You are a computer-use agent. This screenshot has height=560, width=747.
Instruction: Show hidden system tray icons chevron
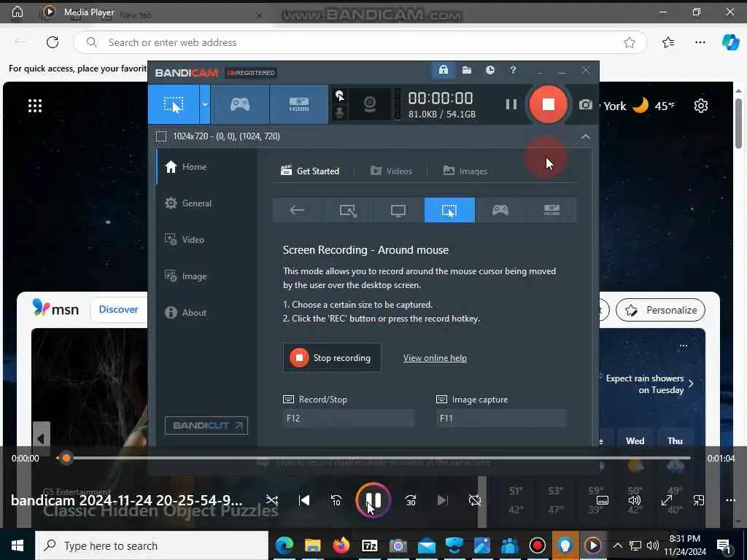click(x=617, y=545)
